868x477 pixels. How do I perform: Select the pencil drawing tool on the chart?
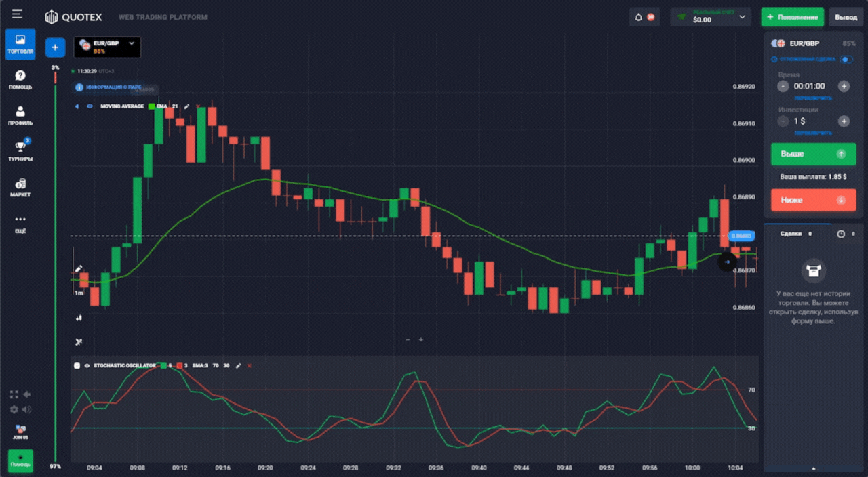pyautogui.click(x=79, y=269)
